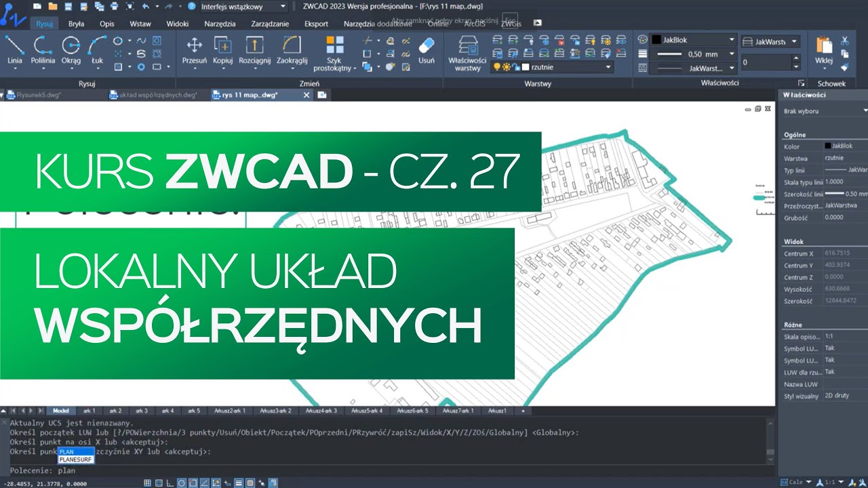Click white layer color swatch for rzutnie
The image size is (868, 488).
pyautogui.click(x=524, y=67)
